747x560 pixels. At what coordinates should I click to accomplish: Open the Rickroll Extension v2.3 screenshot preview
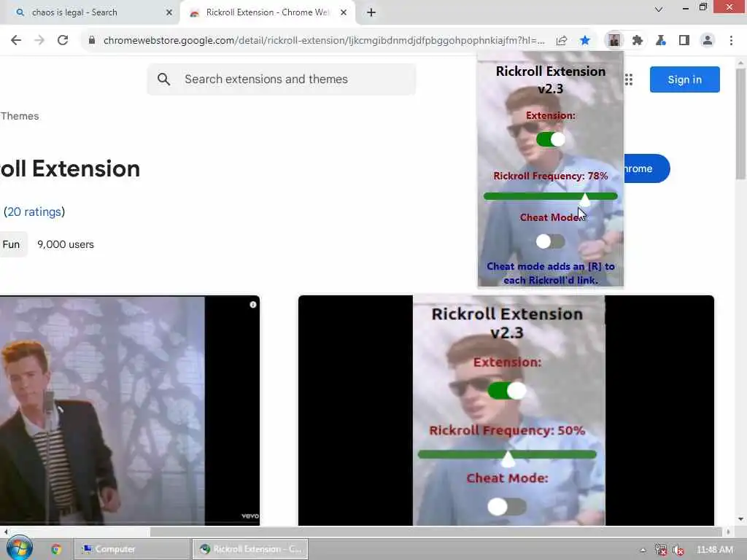(x=506, y=411)
